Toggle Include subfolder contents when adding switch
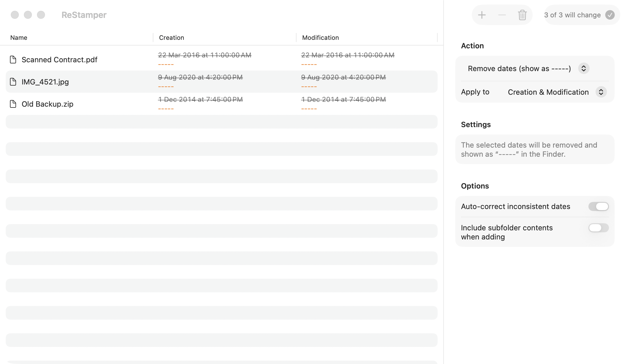Image resolution: width=626 pixels, height=364 pixels. point(598,228)
